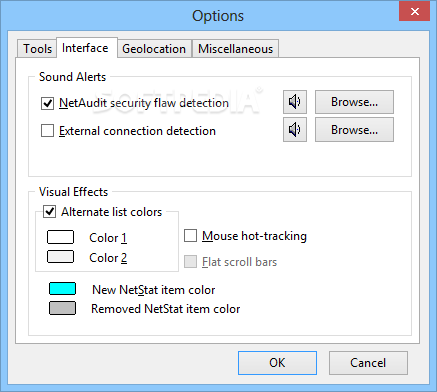The height and width of the screenshot is (392, 437).
Task: Click the 'Sound Alerts' group title
Action: coord(72,77)
